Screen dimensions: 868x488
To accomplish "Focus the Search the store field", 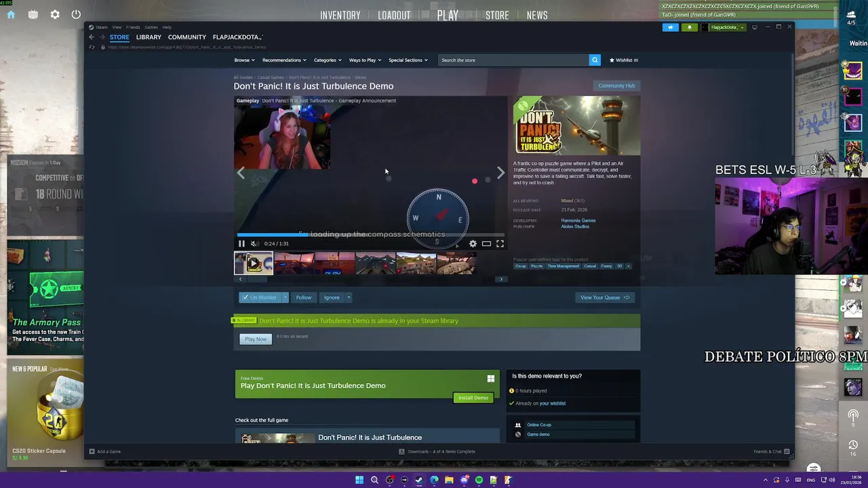I will pyautogui.click(x=513, y=60).
